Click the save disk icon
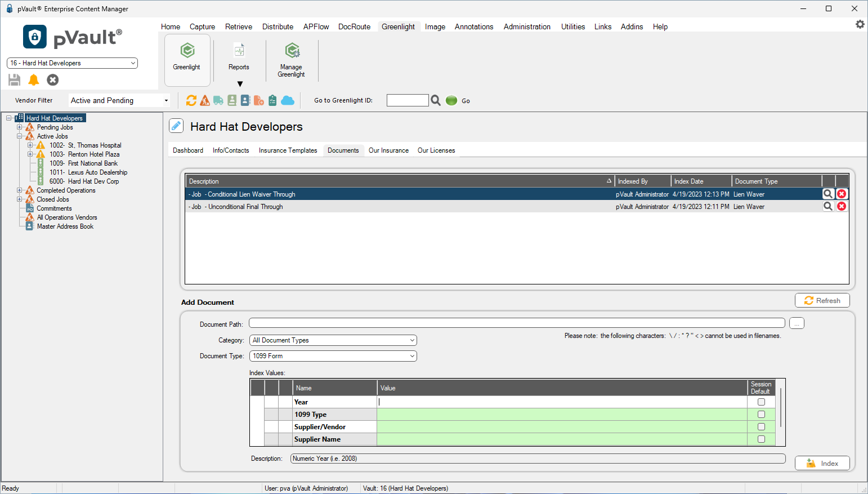868x494 pixels. [15, 80]
